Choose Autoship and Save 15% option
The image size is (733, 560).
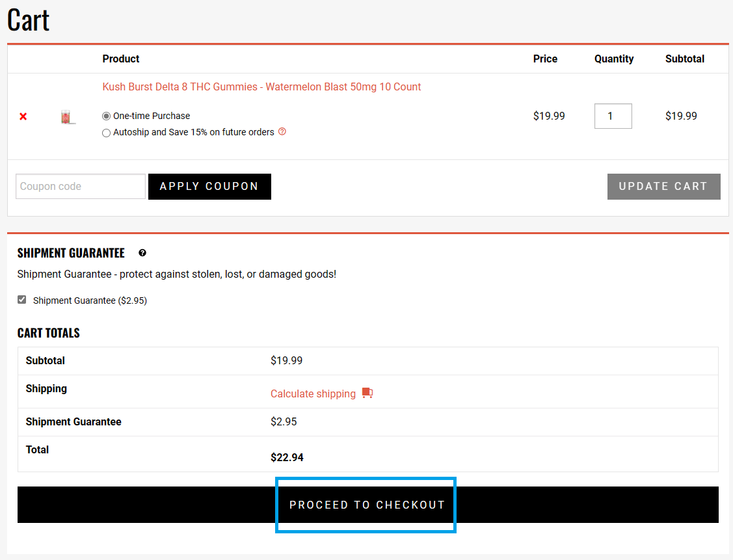[107, 133]
